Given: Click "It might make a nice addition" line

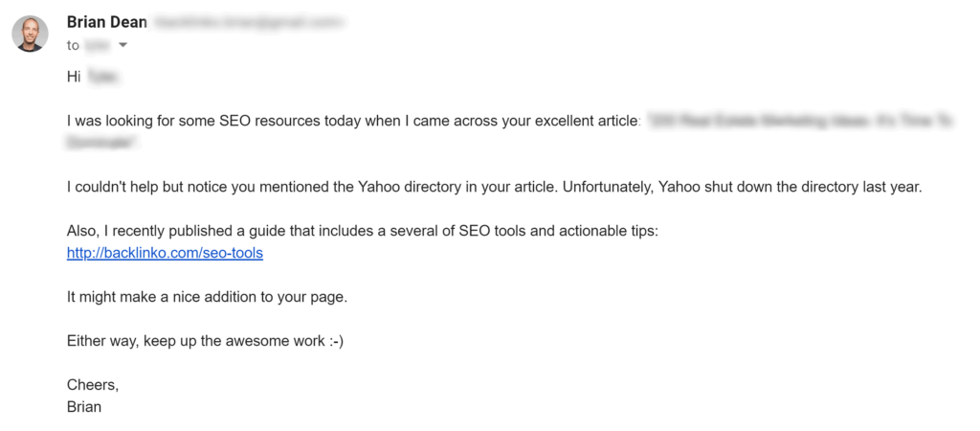Looking at the screenshot, I should point(207,297).
